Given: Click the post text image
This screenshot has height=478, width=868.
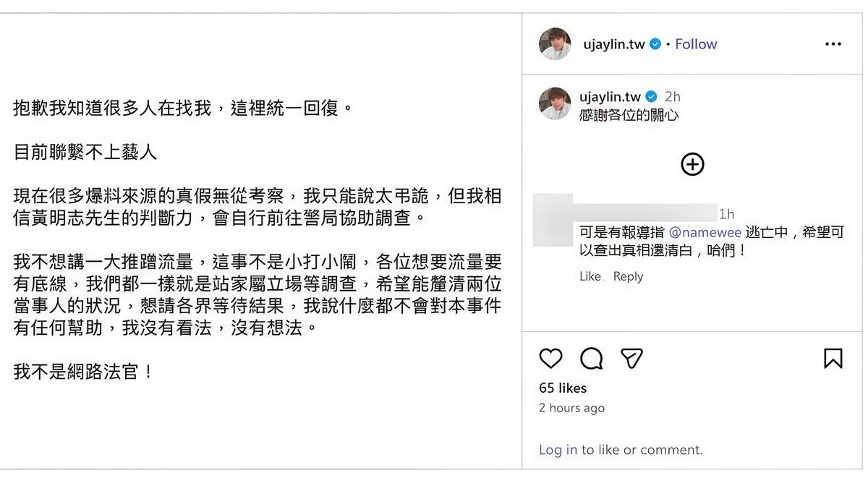Looking at the screenshot, I should pos(260,240).
